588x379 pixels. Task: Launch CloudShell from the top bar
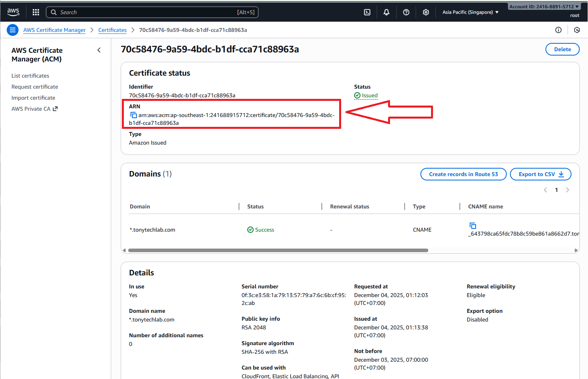click(x=367, y=12)
